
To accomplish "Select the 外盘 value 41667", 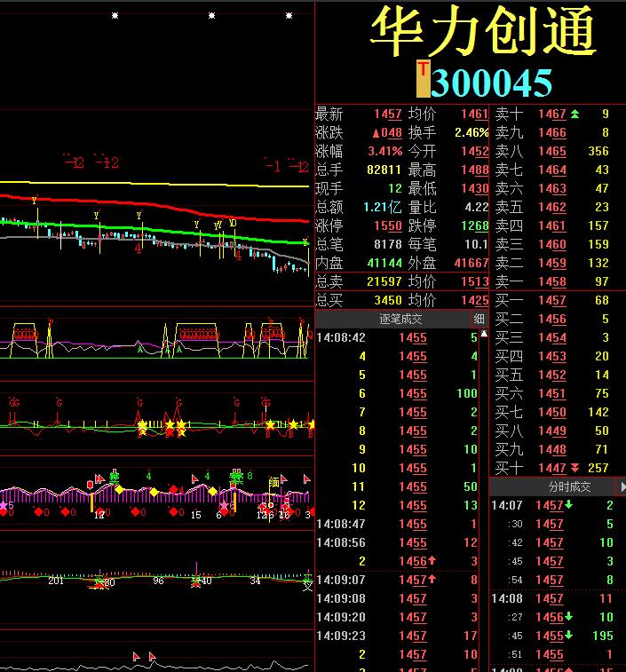I will coord(471,263).
